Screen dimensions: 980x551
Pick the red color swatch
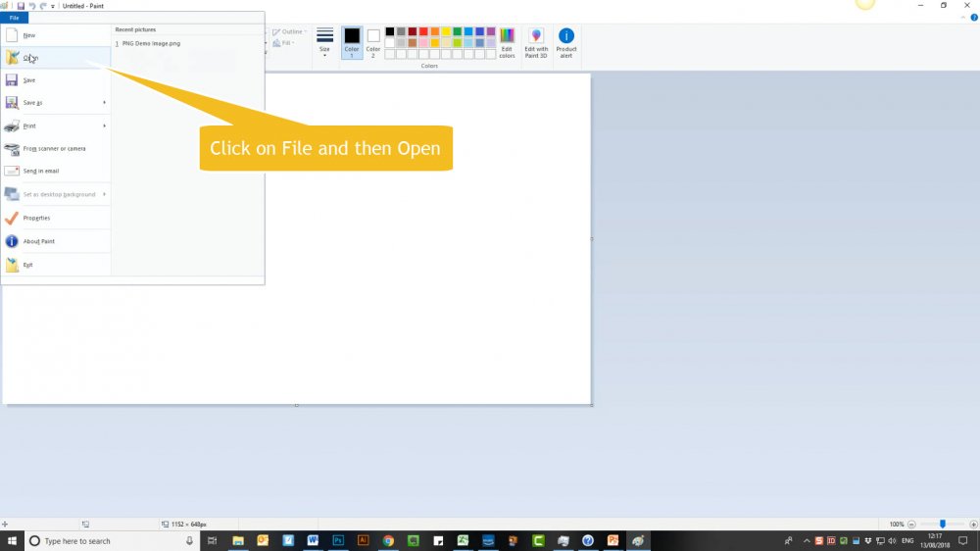(423, 32)
